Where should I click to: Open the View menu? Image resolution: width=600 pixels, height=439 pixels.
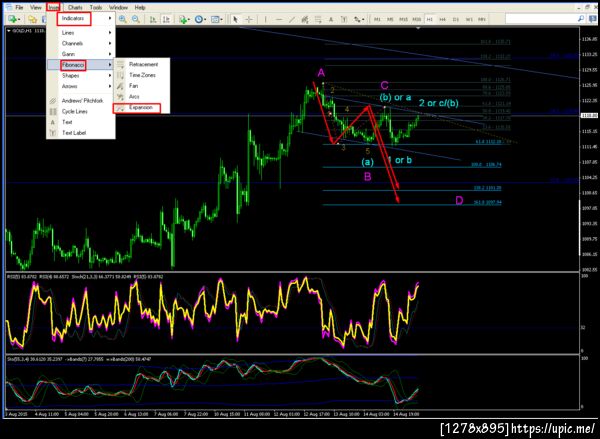tap(36, 7)
